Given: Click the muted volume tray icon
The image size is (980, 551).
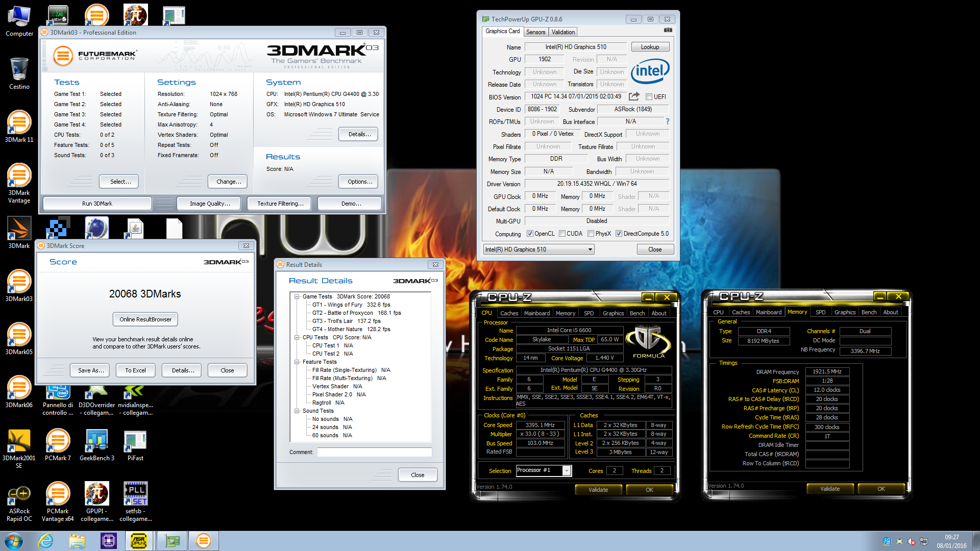Looking at the screenshot, I should (911, 541).
